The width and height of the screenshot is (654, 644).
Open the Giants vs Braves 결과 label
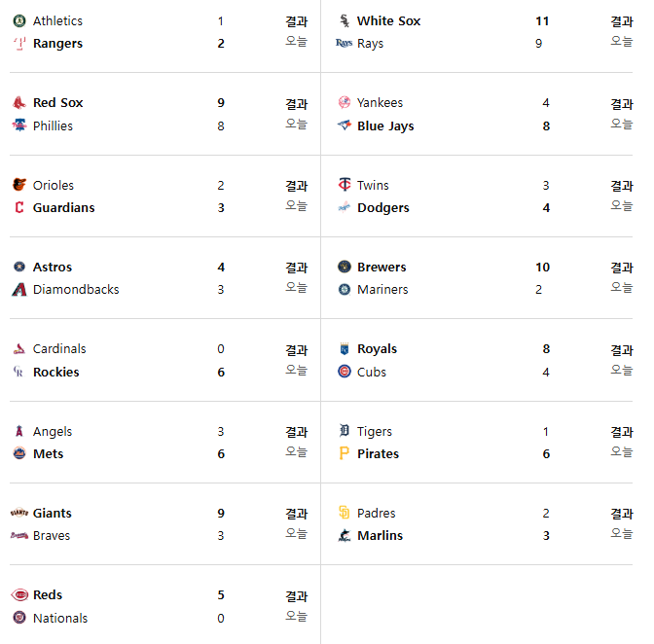point(297,514)
